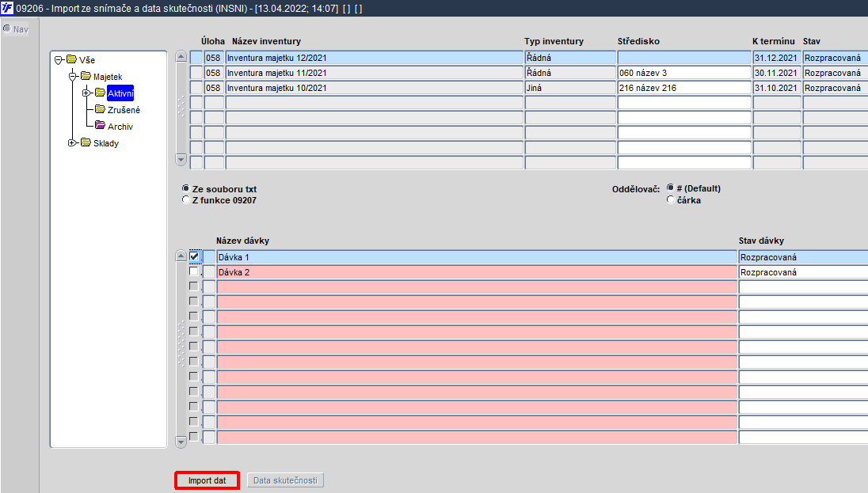Expand the Sklady tree node

point(72,142)
